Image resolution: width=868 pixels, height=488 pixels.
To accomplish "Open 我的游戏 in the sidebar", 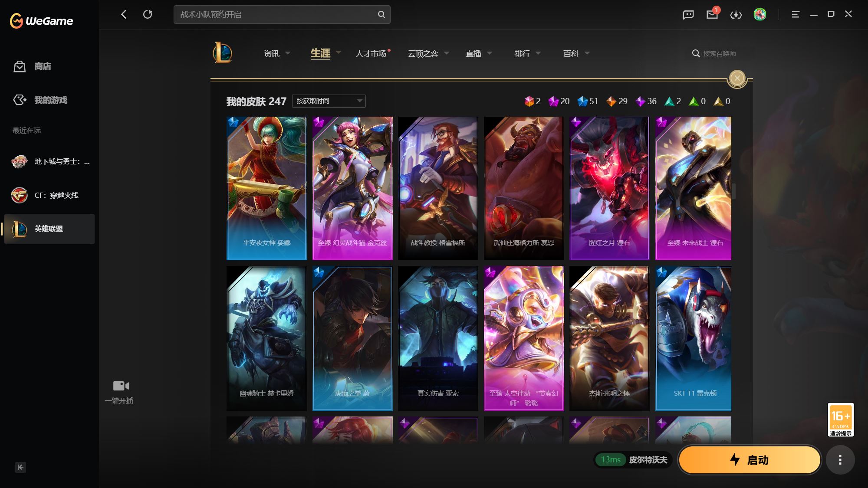I will (40, 100).
